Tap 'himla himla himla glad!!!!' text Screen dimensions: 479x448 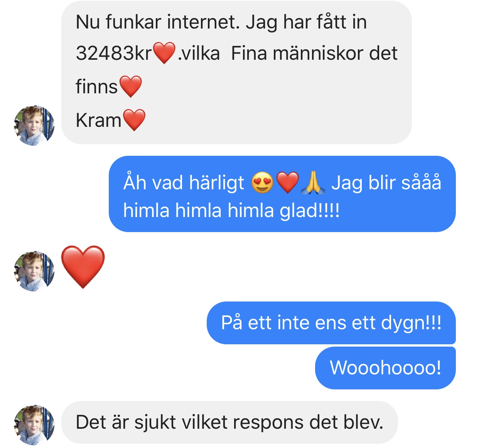pyautogui.click(x=231, y=211)
